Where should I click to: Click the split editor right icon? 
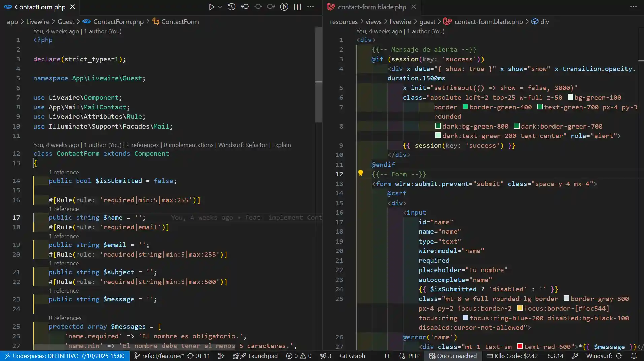tap(297, 7)
